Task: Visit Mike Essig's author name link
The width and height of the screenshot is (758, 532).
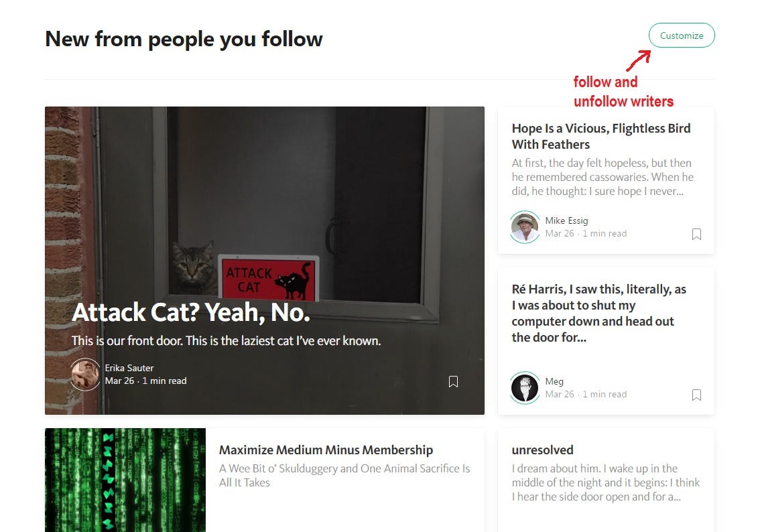Action: [566, 220]
